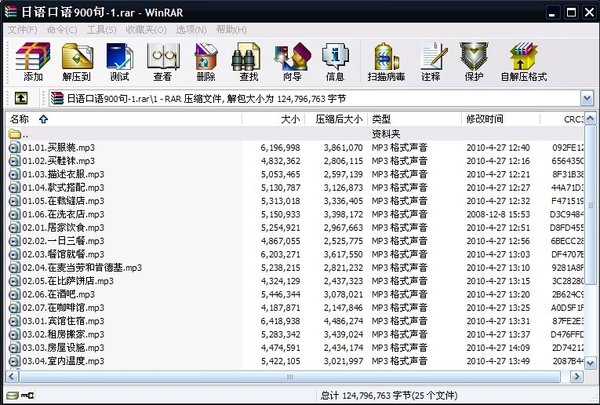Open the File (文件) menu

pyautogui.click(x=22, y=29)
